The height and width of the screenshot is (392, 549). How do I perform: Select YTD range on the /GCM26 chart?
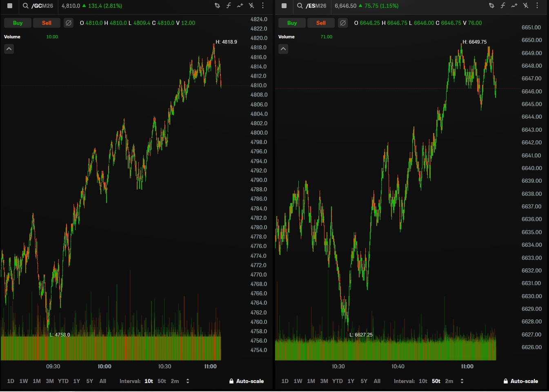[x=63, y=381]
